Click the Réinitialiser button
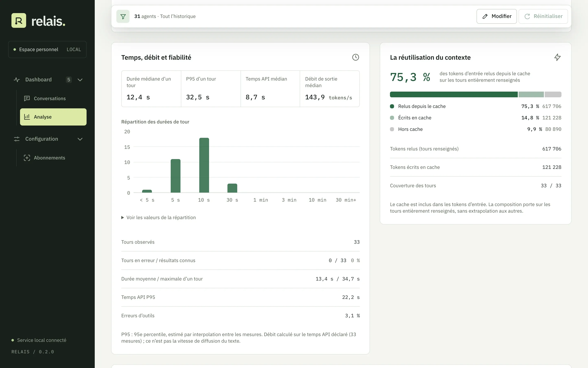Viewport: 588px width, 368px height. click(x=543, y=16)
